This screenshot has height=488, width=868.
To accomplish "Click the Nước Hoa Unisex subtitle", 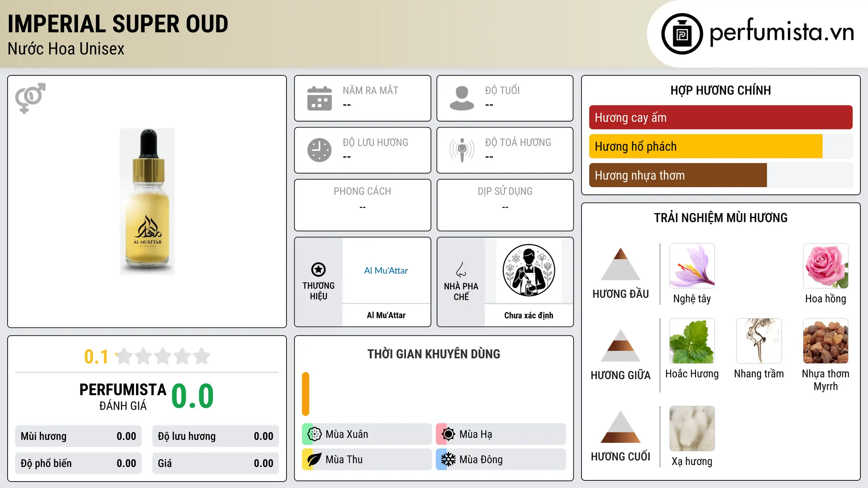I will pyautogui.click(x=66, y=49).
